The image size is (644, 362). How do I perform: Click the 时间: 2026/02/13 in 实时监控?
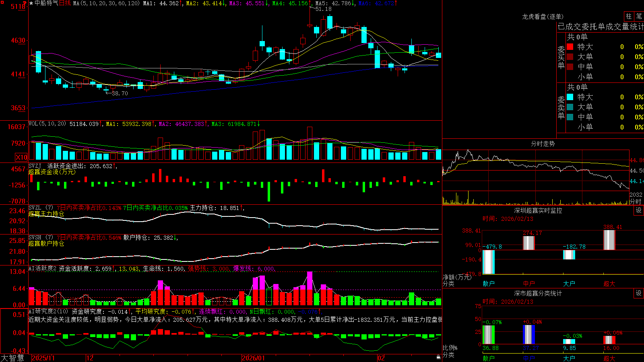(508, 219)
